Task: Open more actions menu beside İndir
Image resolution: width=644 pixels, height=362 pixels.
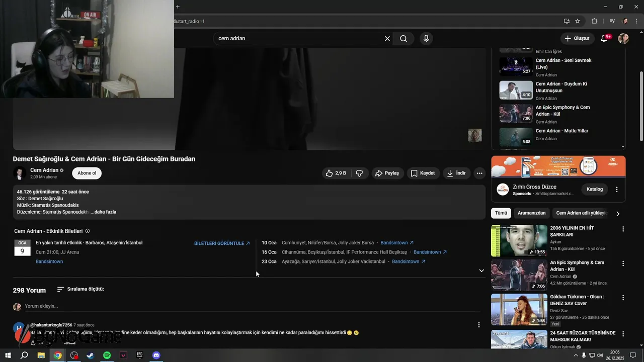Action: (x=480, y=173)
